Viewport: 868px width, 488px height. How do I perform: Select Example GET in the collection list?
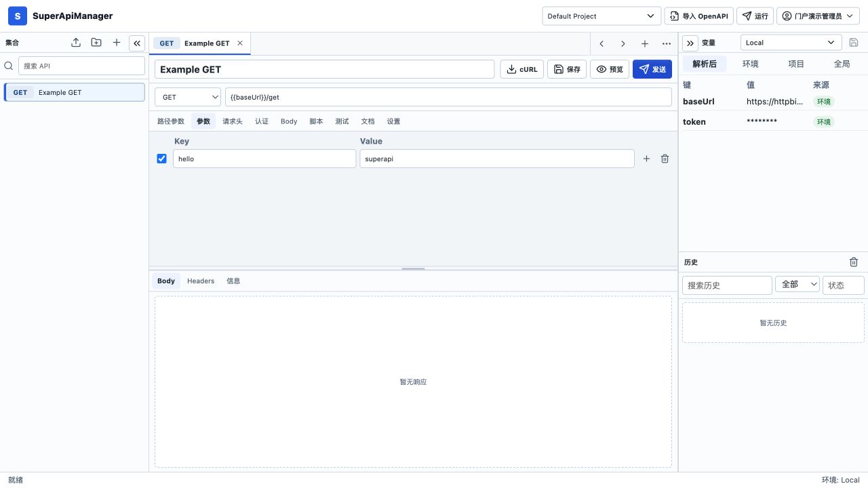pyautogui.click(x=75, y=92)
